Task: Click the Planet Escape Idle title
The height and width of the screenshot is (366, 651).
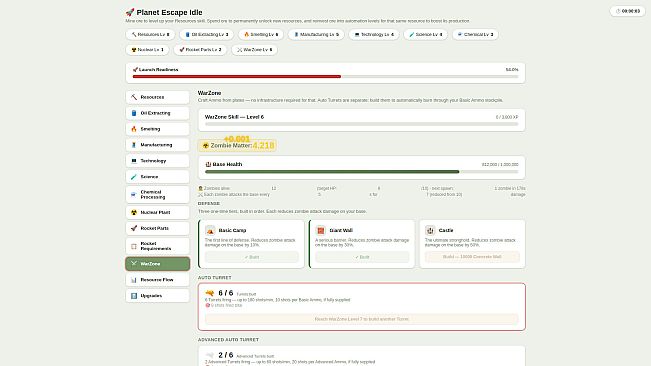Action: [x=169, y=12]
